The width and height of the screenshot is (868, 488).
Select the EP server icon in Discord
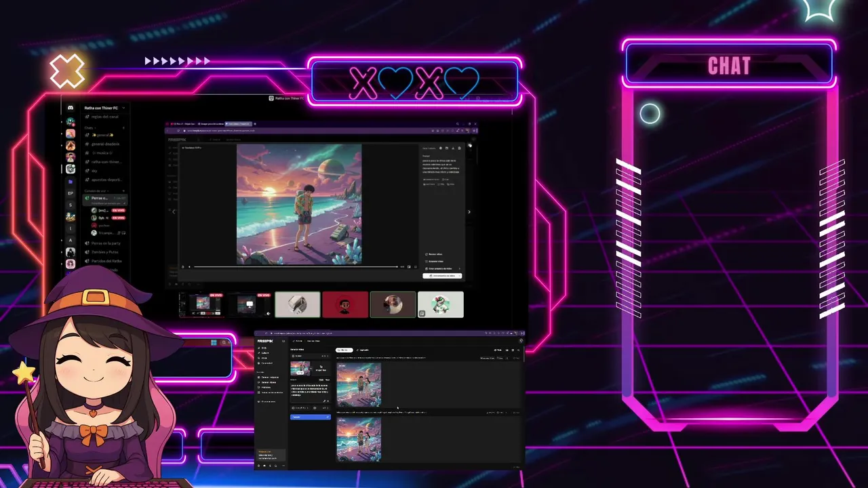point(71,193)
